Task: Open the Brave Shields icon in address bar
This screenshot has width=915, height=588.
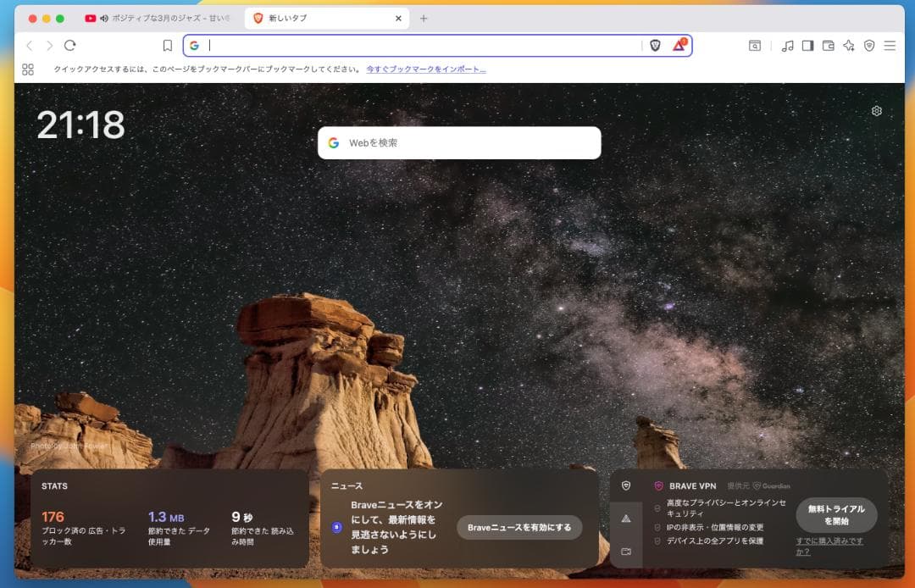Action: [x=655, y=45]
